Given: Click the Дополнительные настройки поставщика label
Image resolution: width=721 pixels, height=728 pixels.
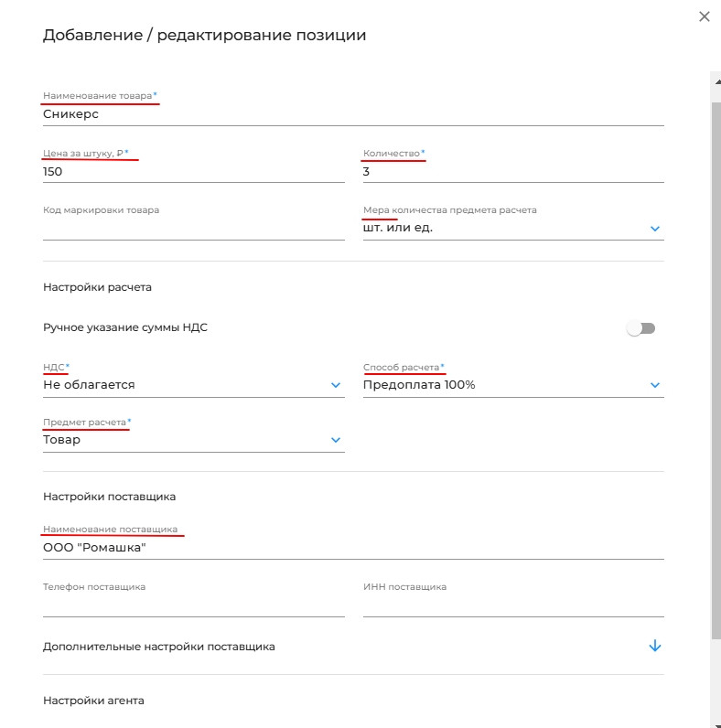Looking at the screenshot, I should [x=159, y=647].
